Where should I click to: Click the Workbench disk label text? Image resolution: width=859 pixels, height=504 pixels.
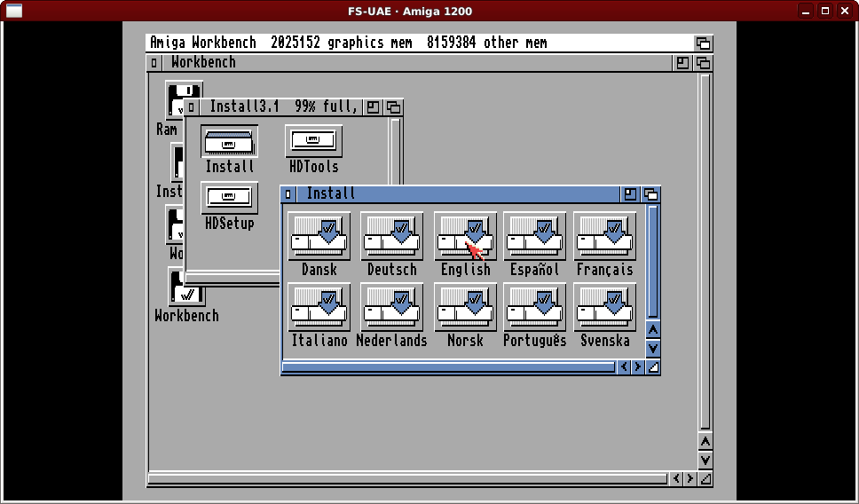pos(187,316)
